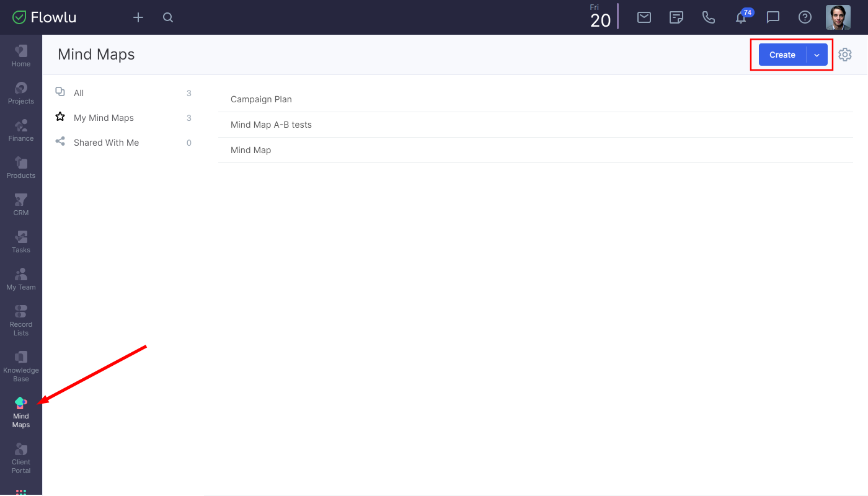The height and width of the screenshot is (496, 868).
Task: Open the phone calls icon
Action: tap(709, 17)
